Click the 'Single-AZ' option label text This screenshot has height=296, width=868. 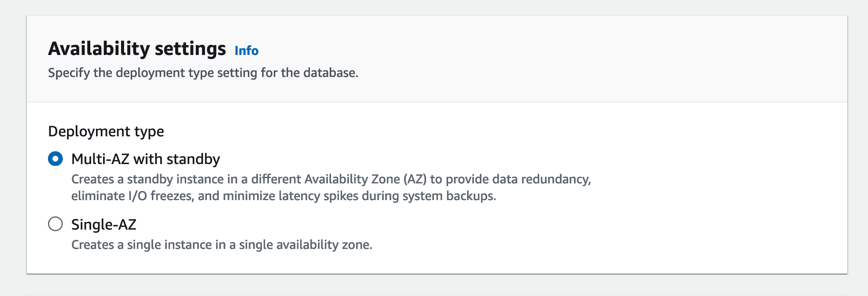pos(104,224)
